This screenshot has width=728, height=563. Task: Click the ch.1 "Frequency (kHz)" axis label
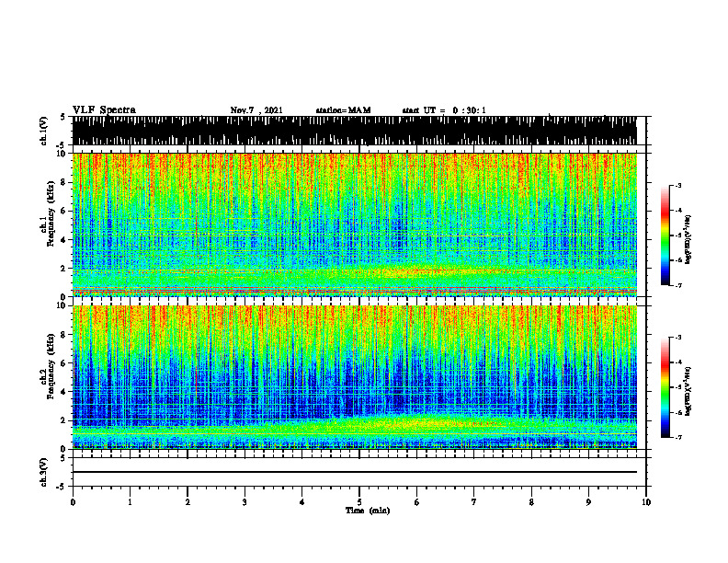[x=51, y=214]
